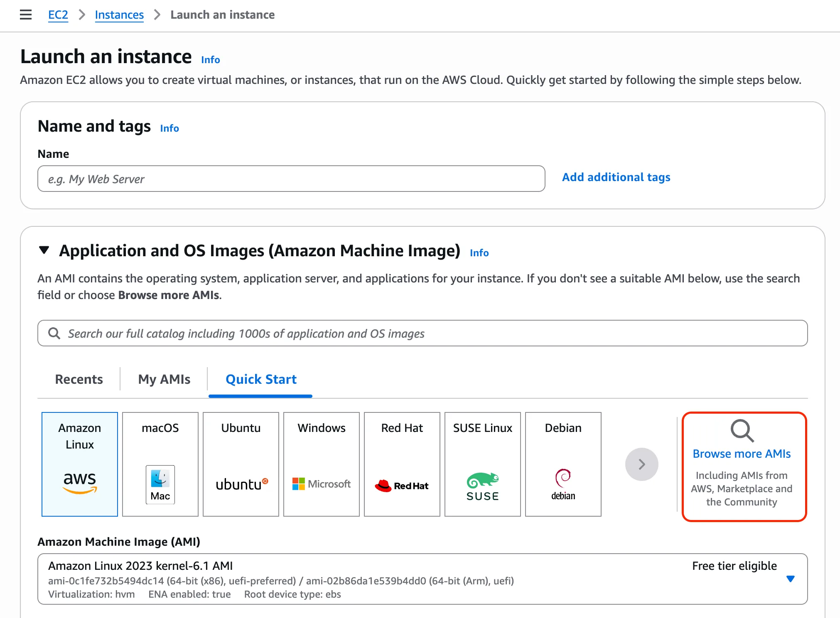Focus the AMI catalog search field
The height and width of the screenshot is (618, 840).
click(422, 334)
